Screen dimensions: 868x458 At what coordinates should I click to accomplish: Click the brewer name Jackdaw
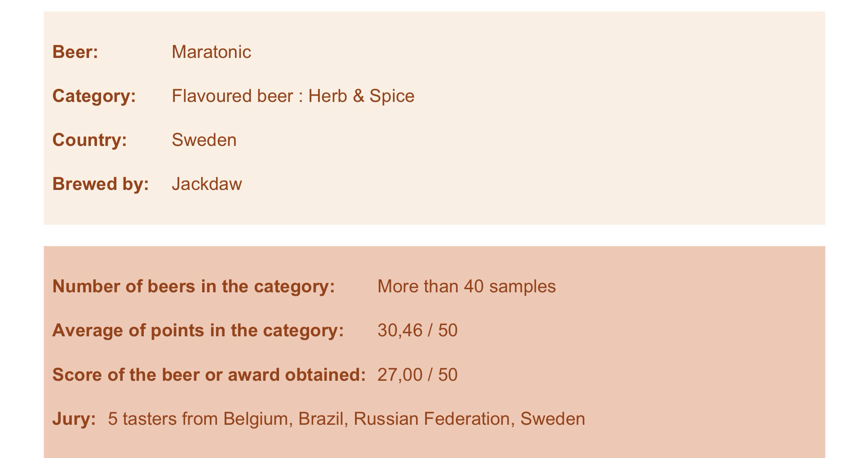[x=207, y=184]
